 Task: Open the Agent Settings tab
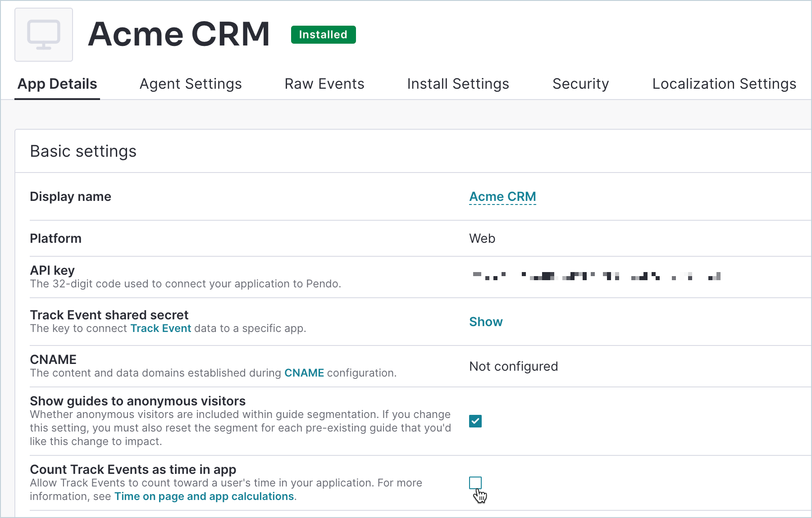coord(191,84)
